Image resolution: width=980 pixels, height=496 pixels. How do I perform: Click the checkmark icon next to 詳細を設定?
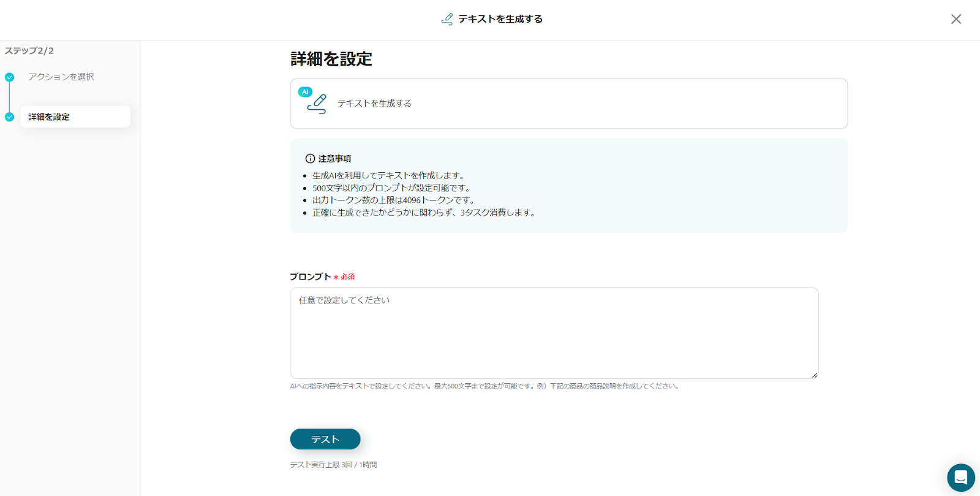[9, 117]
